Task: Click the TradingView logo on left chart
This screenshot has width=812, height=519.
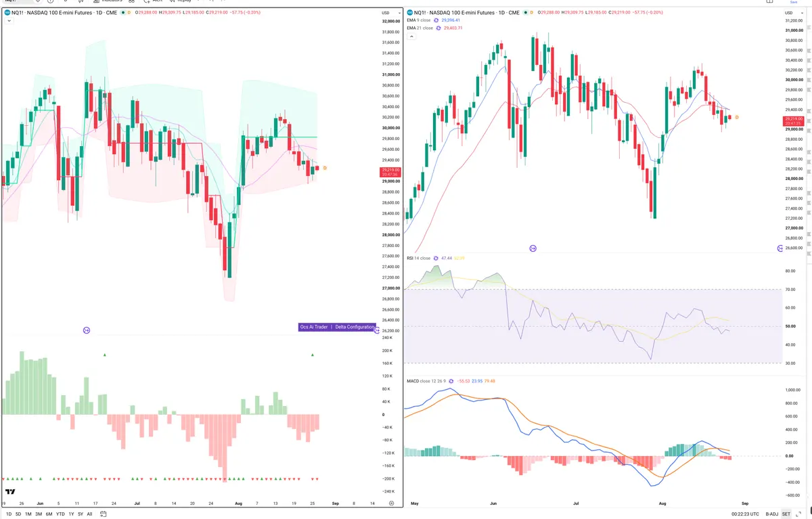Action: (x=10, y=492)
